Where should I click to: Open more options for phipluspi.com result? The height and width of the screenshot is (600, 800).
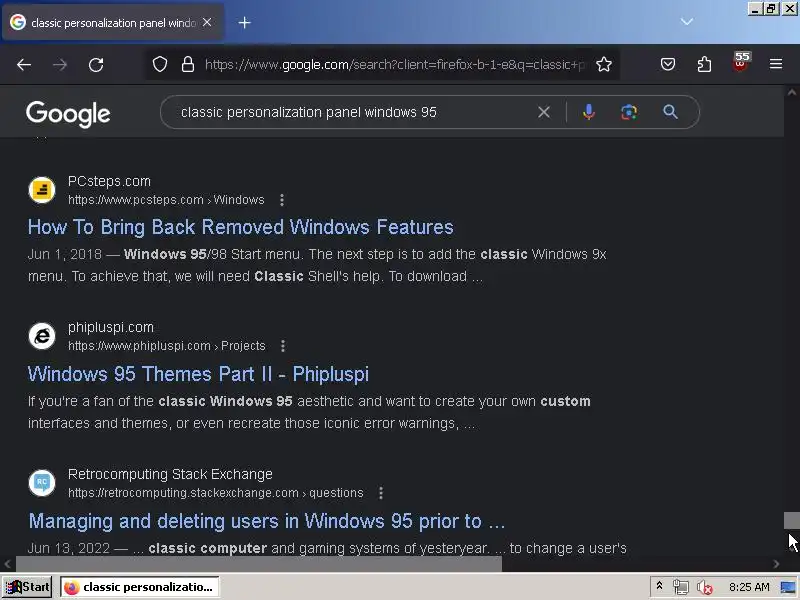(283, 346)
